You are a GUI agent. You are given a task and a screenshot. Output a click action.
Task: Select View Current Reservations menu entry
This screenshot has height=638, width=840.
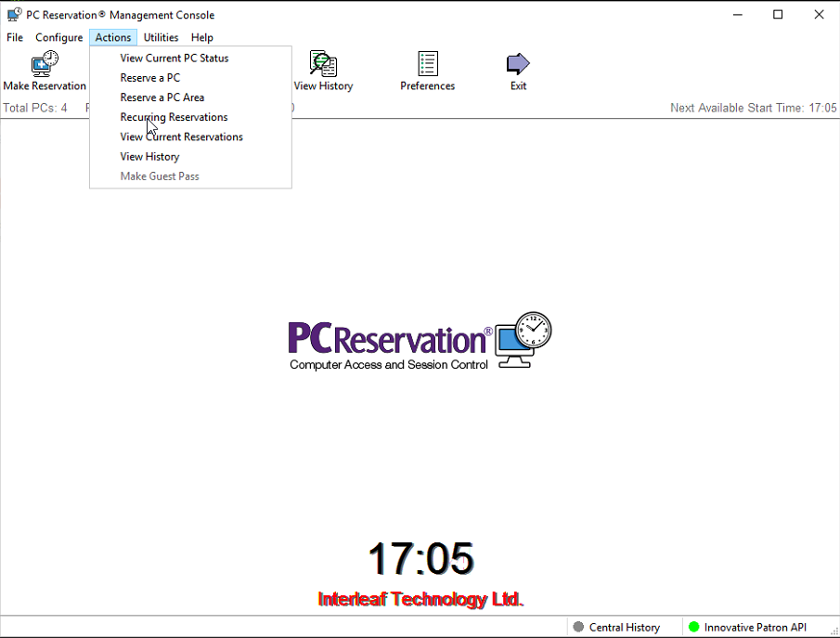[x=190, y=137]
